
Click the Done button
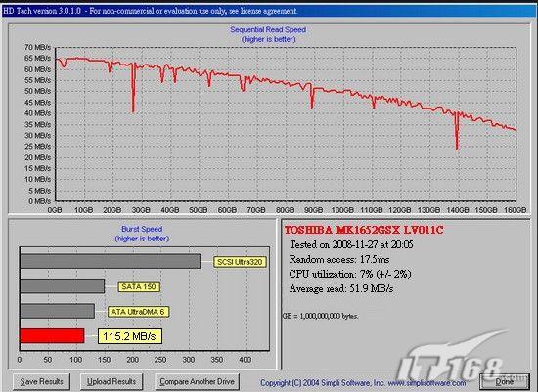point(505,381)
